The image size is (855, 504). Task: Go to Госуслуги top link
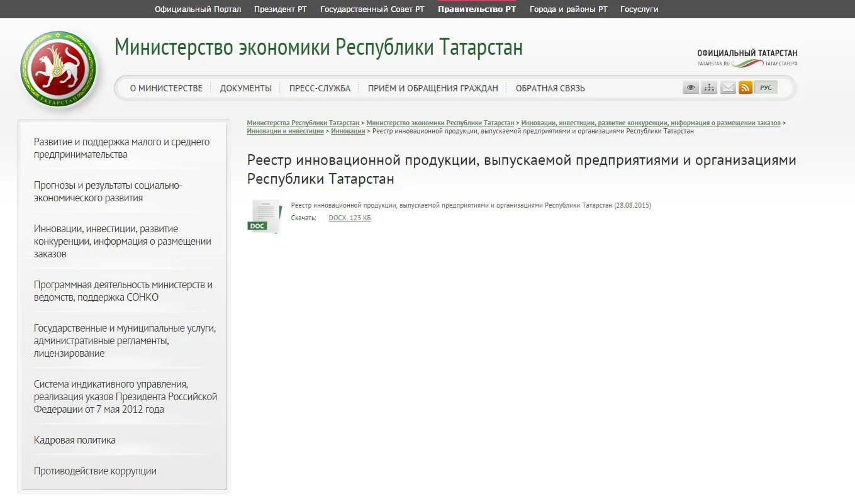(x=639, y=9)
